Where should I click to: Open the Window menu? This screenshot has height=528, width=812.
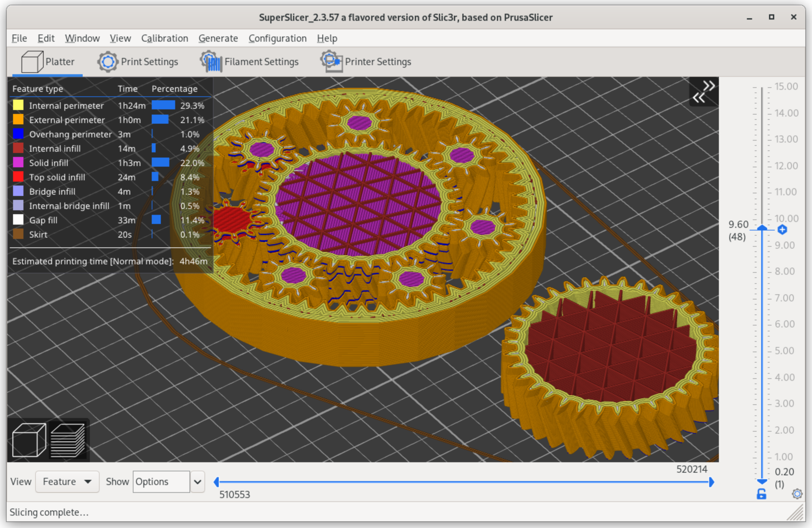[82, 38]
